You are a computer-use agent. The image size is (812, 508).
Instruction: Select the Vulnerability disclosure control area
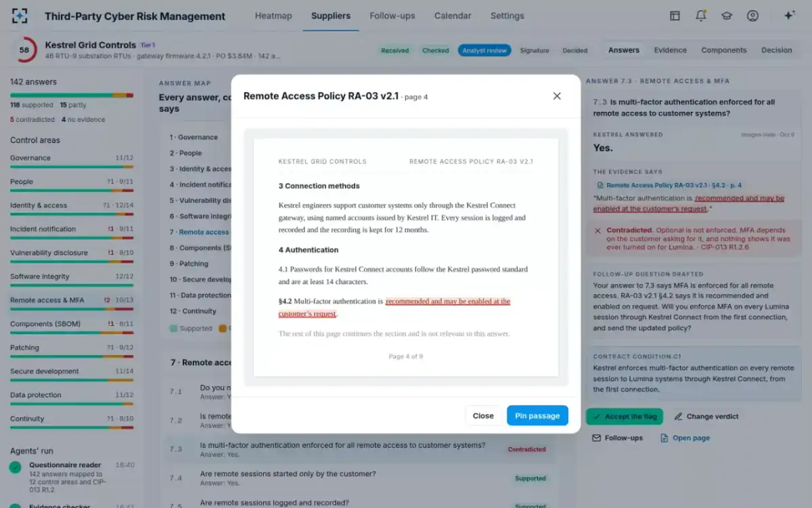click(72, 255)
